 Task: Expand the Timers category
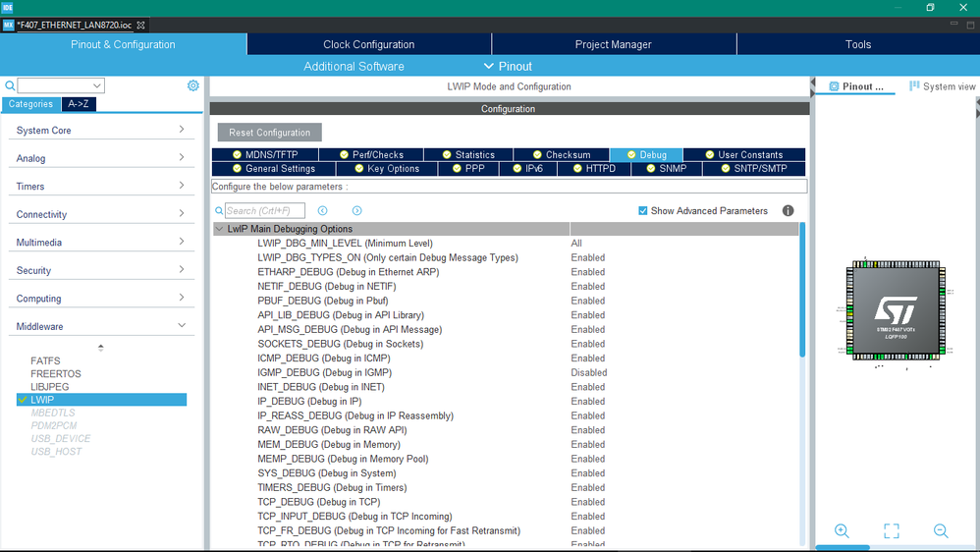point(101,187)
